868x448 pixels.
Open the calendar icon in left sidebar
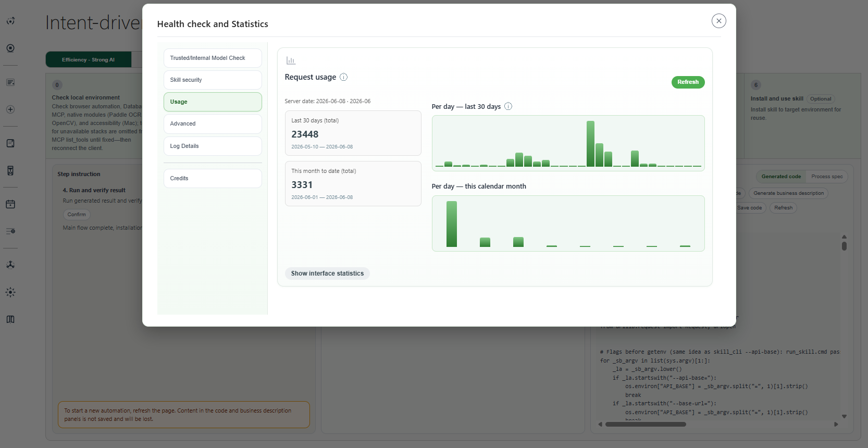click(x=10, y=204)
